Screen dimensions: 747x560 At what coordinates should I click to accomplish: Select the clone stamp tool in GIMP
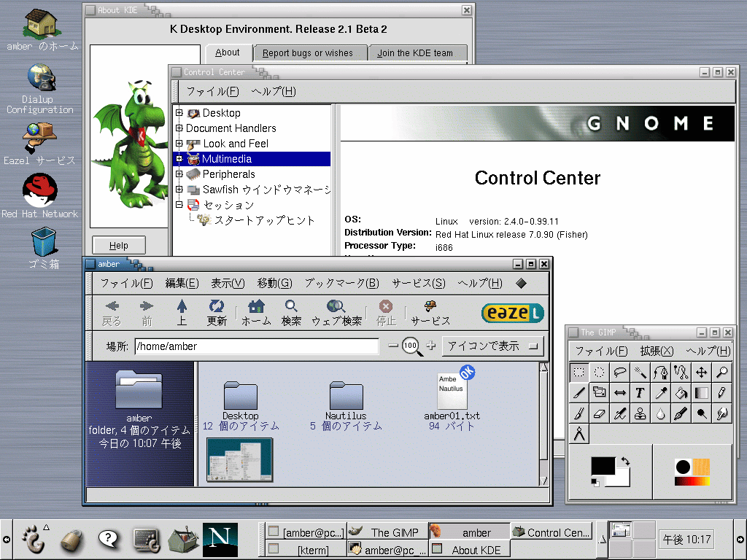point(640,413)
